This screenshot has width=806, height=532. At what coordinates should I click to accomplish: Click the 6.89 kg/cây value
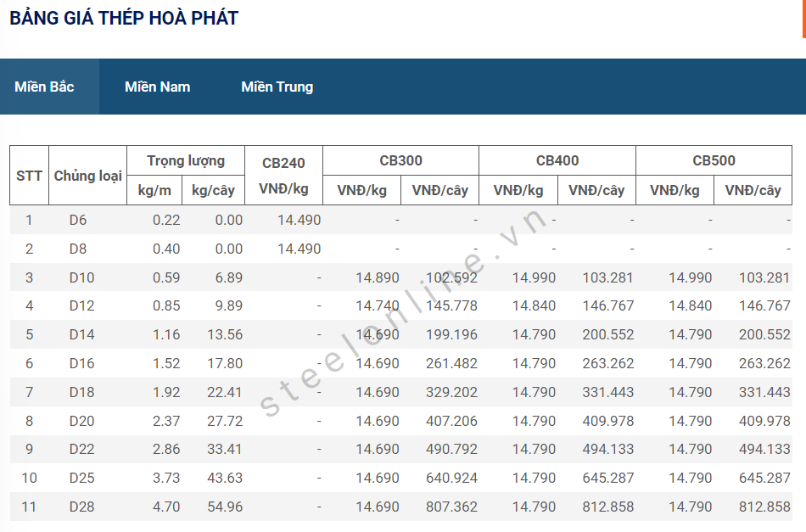click(229, 277)
